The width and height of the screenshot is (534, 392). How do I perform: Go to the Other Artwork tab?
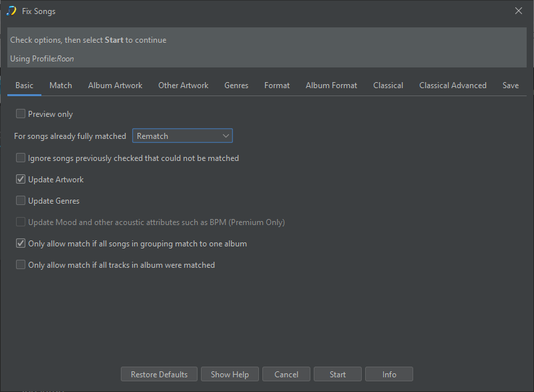click(x=183, y=85)
